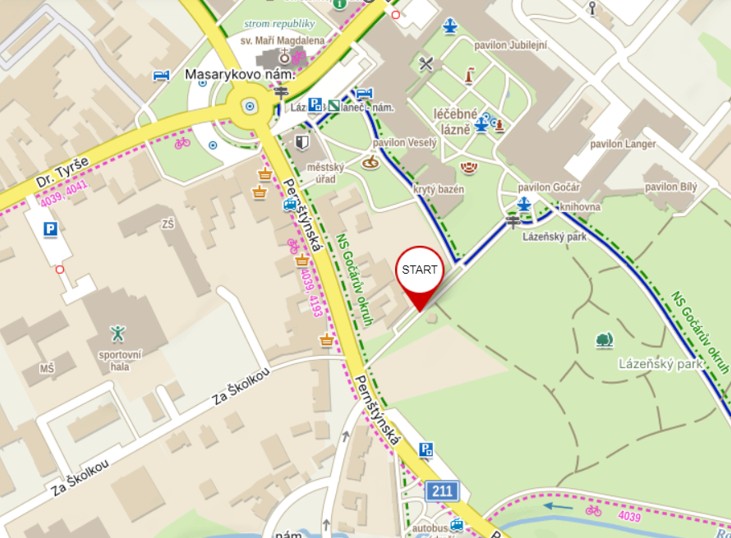
Task: Click the pretzel bakery icon near pavilon Veselý
Action: pyautogui.click(x=370, y=162)
